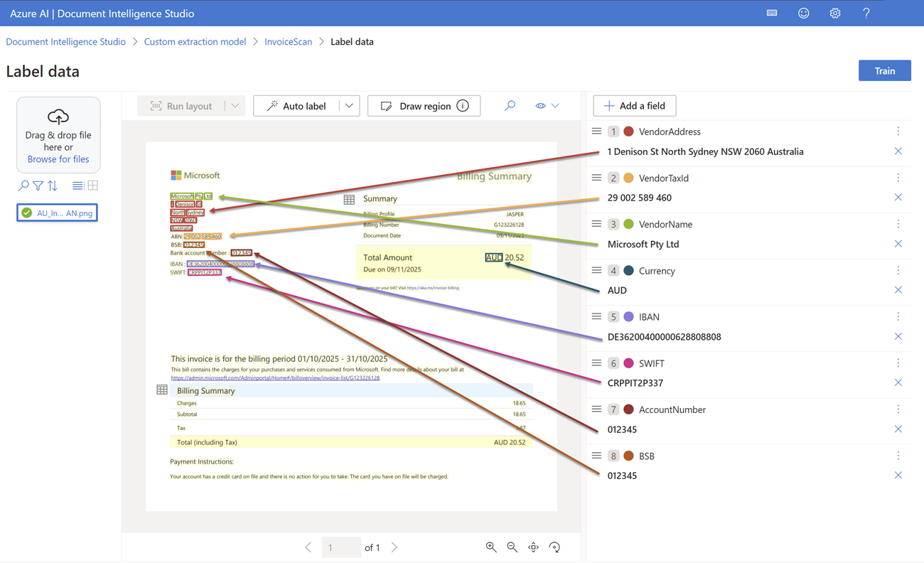Switch file list to grid view

(92, 186)
